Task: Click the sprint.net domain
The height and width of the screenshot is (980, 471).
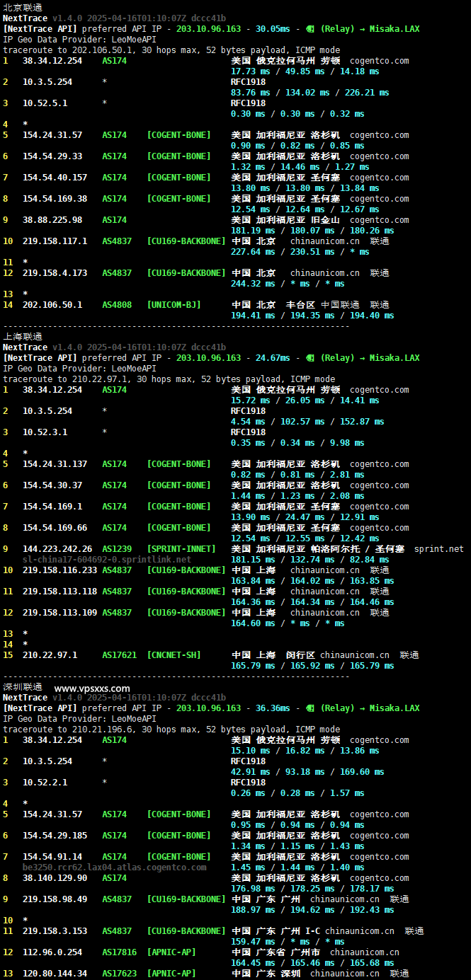Action: click(439, 549)
